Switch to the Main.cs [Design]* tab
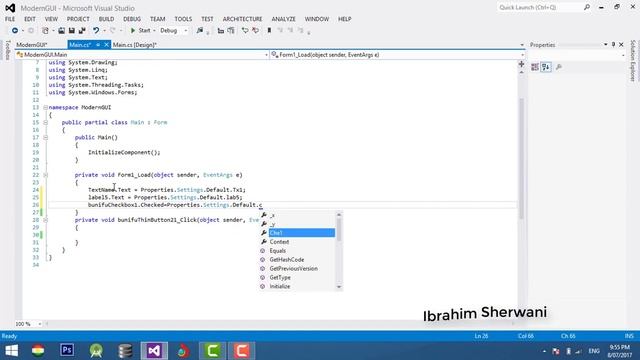640x360 pixels. point(135,45)
